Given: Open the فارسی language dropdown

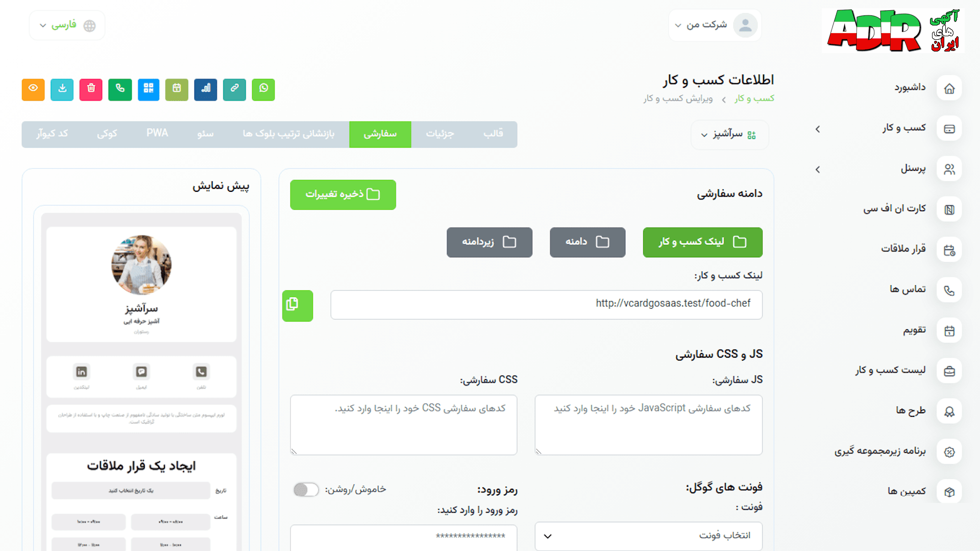Looking at the screenshot, I should [x=67, y=25].
